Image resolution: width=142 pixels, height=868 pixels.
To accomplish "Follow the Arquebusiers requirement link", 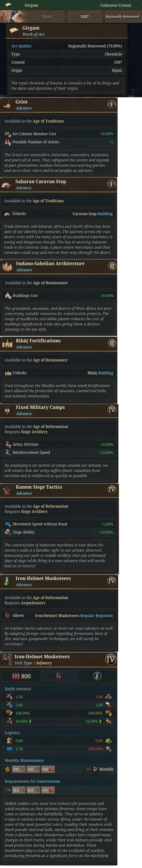I will [x=33, y=603].
